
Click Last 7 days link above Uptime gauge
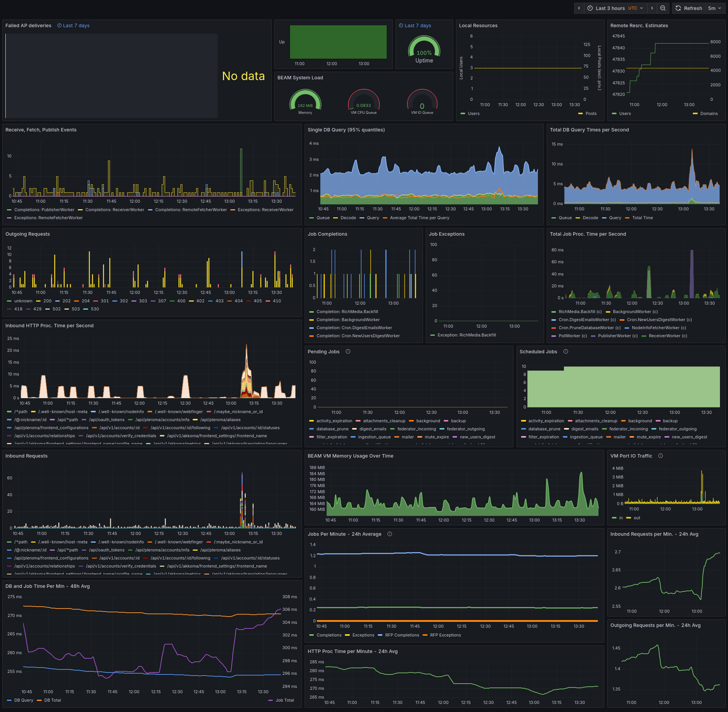[x=418, y=26]
